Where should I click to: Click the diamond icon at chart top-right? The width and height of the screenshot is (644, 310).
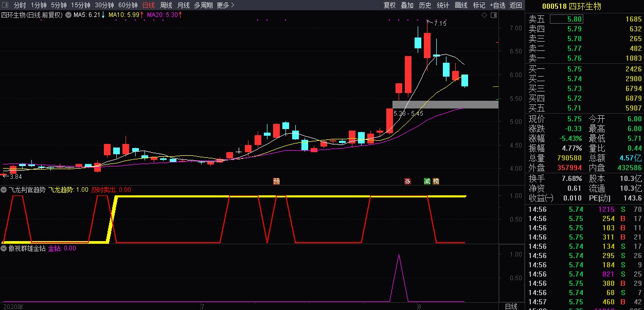(x=484, y=15)
